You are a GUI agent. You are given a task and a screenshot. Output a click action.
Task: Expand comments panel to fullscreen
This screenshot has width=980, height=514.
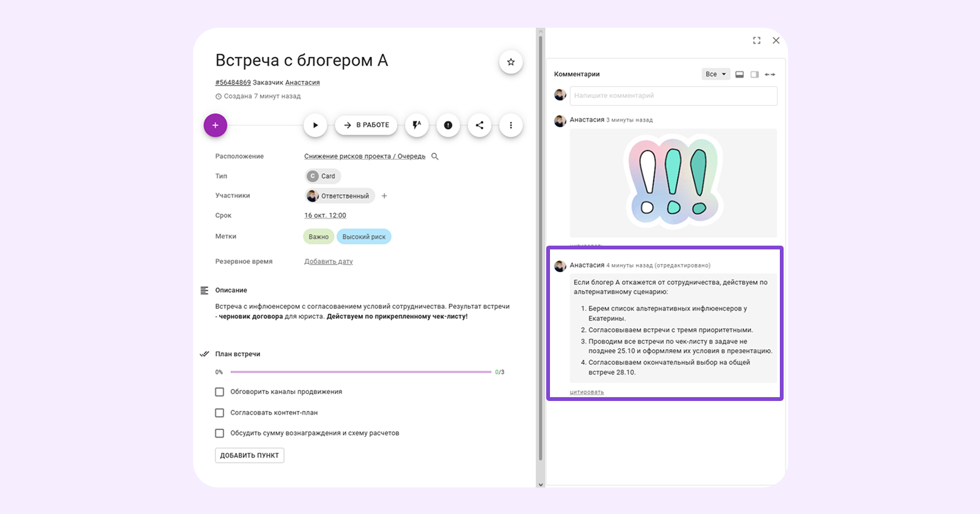[x=756, y=40]
